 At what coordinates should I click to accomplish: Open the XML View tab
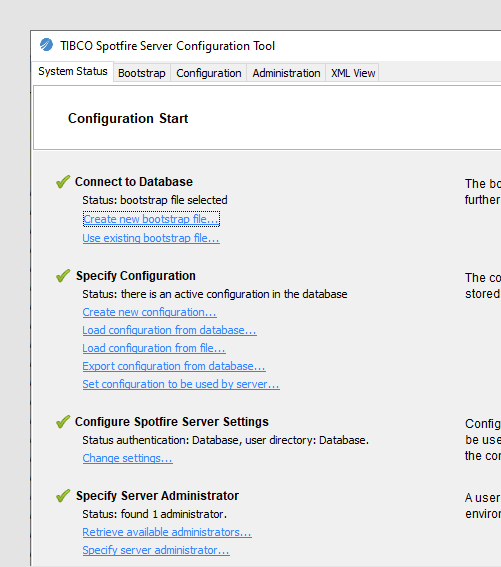click(353, 73)
